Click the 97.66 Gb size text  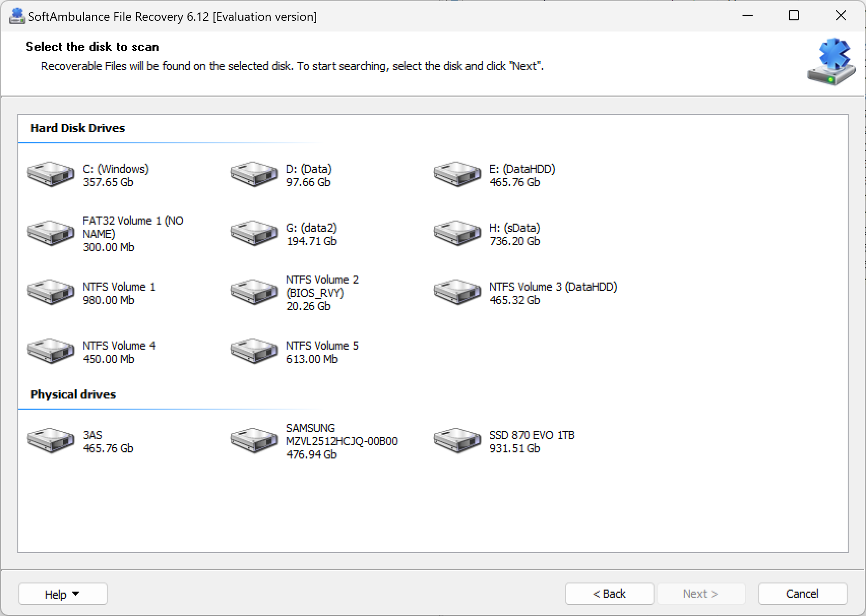tap(308, 182)
